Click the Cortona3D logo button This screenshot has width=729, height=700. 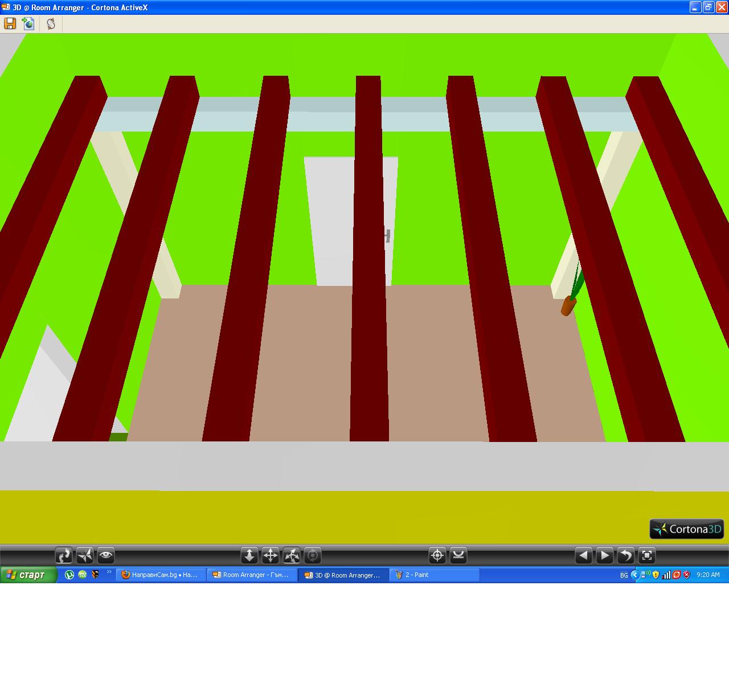687,529
